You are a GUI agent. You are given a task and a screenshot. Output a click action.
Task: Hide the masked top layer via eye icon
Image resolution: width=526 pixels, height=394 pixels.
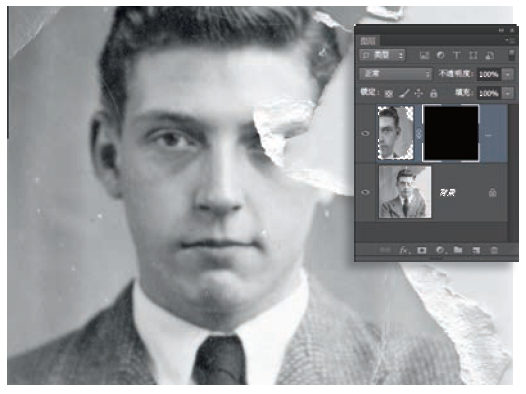[365, 133]
